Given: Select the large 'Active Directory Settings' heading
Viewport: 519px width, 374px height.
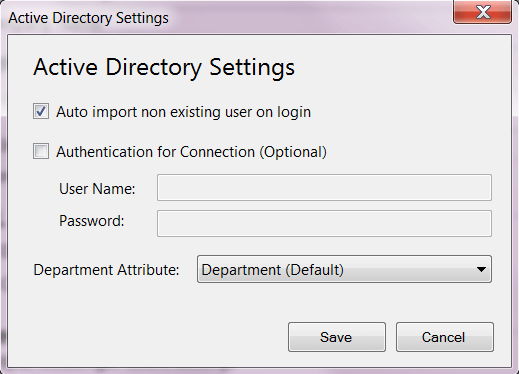Looking at the screenshot, I should (x=164, y=67).
